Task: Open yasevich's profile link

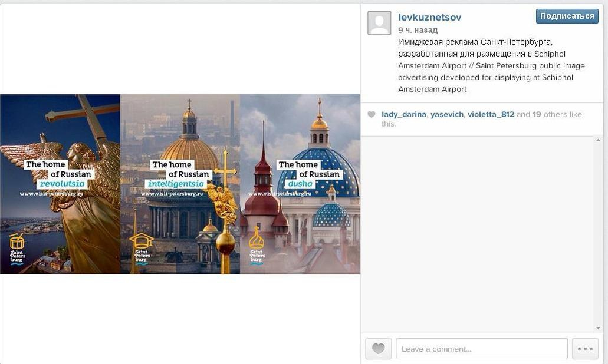Action: coord(446,114)
